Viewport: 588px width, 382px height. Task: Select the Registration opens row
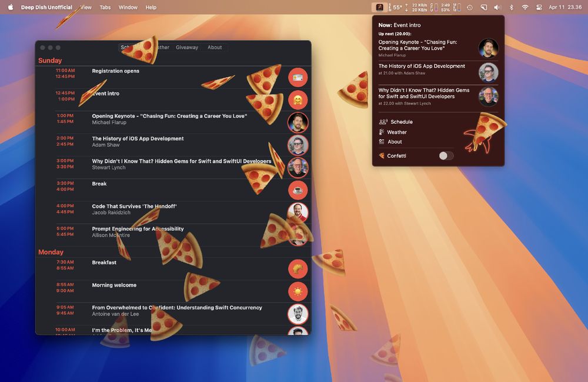pos(173,77)
